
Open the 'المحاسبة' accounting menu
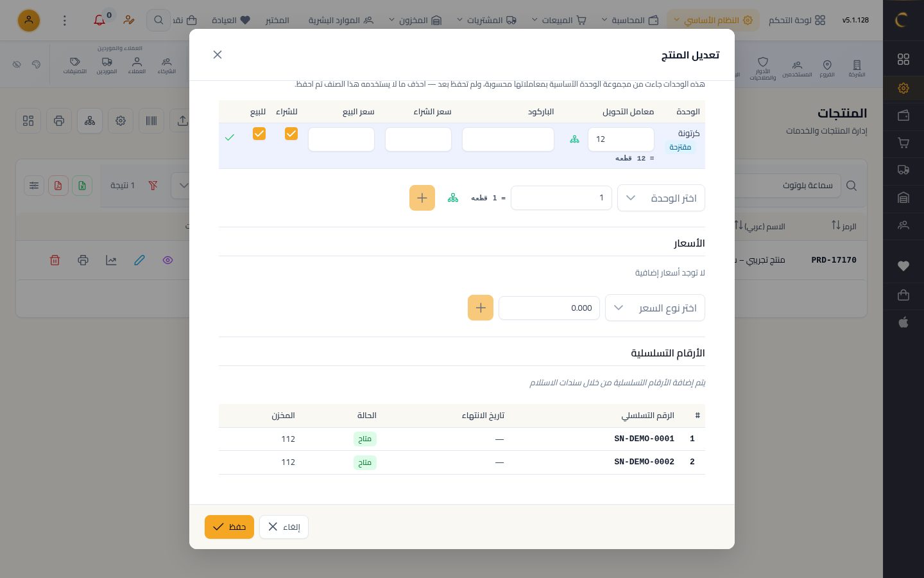[630, 20]
